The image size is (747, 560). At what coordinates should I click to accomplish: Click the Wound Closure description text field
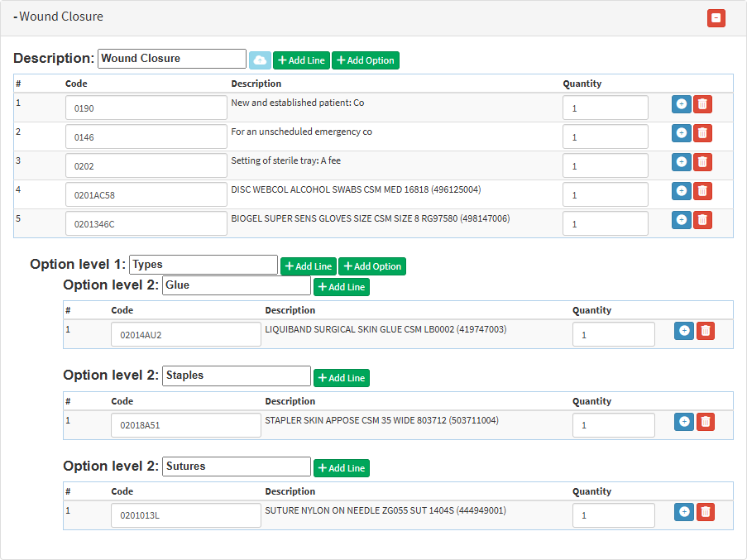pos(172,59)
